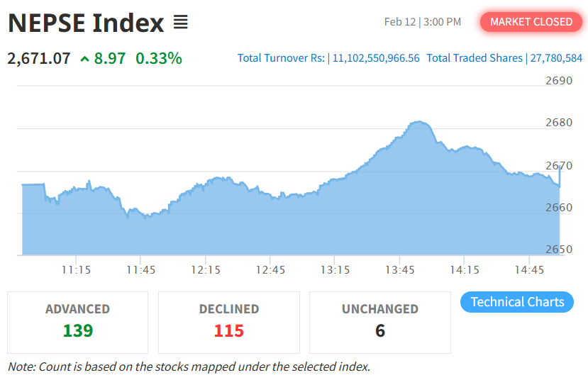Open the menu icon beside NEPSE Index

(181, 23)
